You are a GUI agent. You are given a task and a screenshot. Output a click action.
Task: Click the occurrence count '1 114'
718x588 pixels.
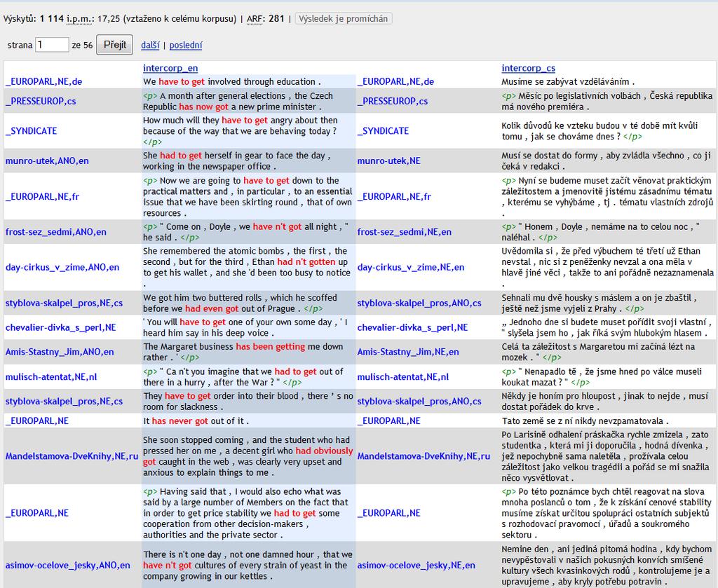(52, 19)
